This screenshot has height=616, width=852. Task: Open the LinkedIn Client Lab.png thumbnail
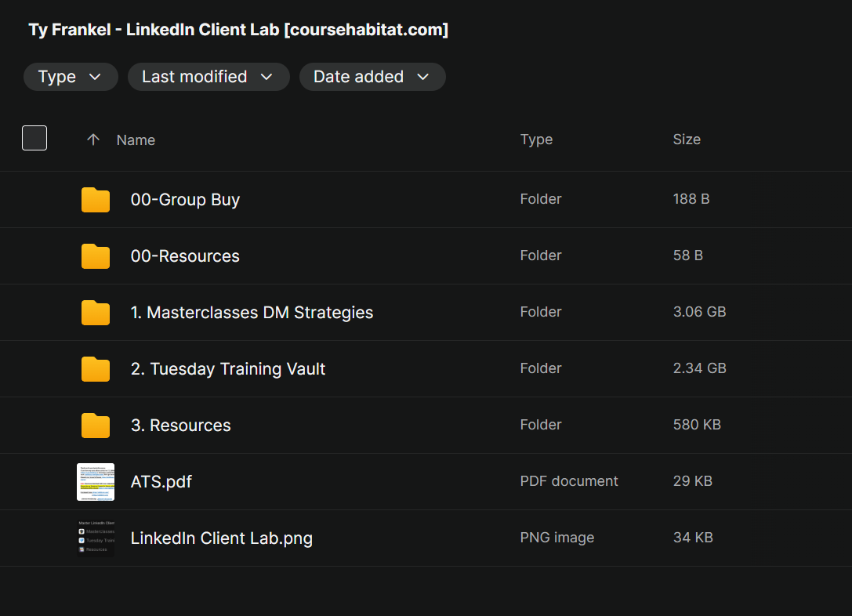pyautogui.click(x=96, y=538)
